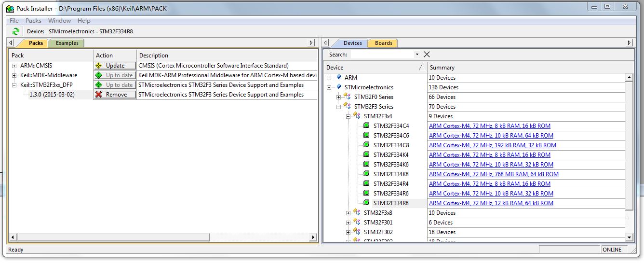The width and height of the screenshot is (644, 266).
Task: Expand the ARM::CMSIS pack node
Action: pyautogui.click(x=14, y=66)
